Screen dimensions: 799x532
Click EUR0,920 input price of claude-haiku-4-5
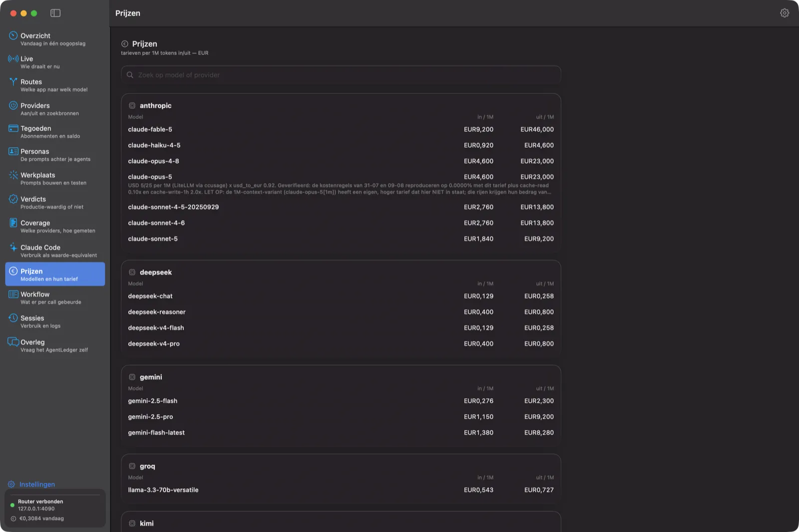click(x=478, y=145)
